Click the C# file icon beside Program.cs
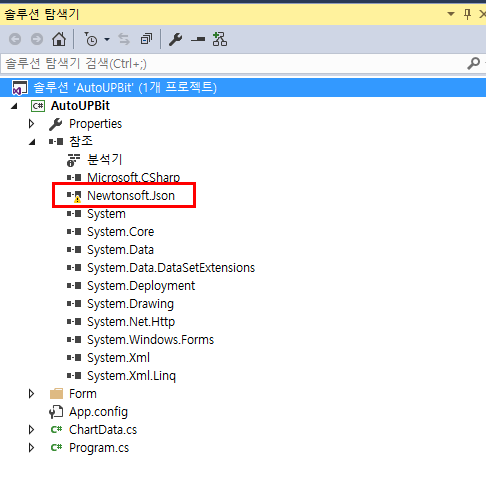 [56, 448]
